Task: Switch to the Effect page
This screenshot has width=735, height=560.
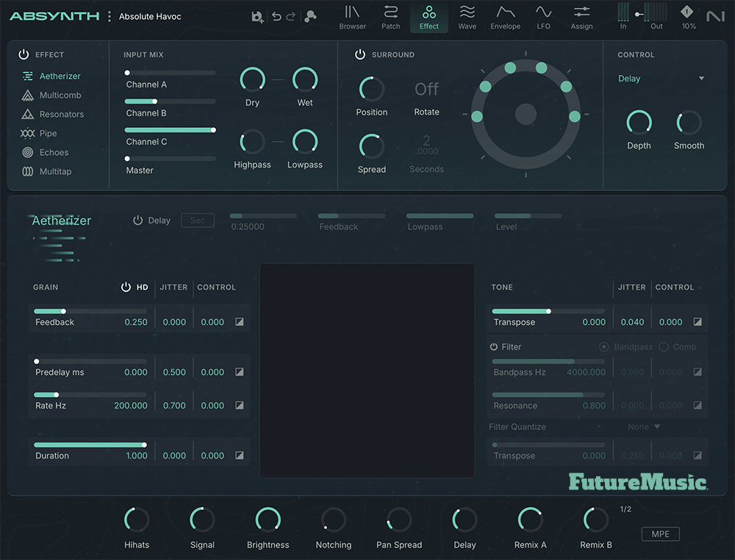Action: coord(429,18)
